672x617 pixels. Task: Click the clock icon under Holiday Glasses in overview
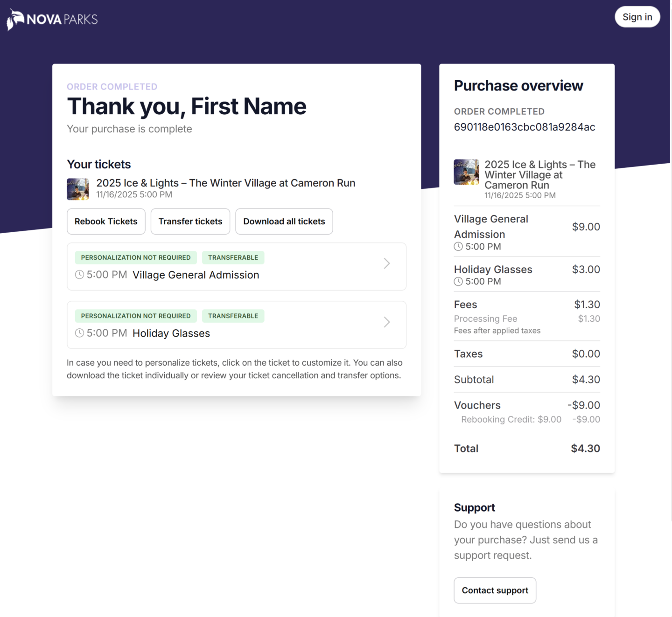[458, 281]
